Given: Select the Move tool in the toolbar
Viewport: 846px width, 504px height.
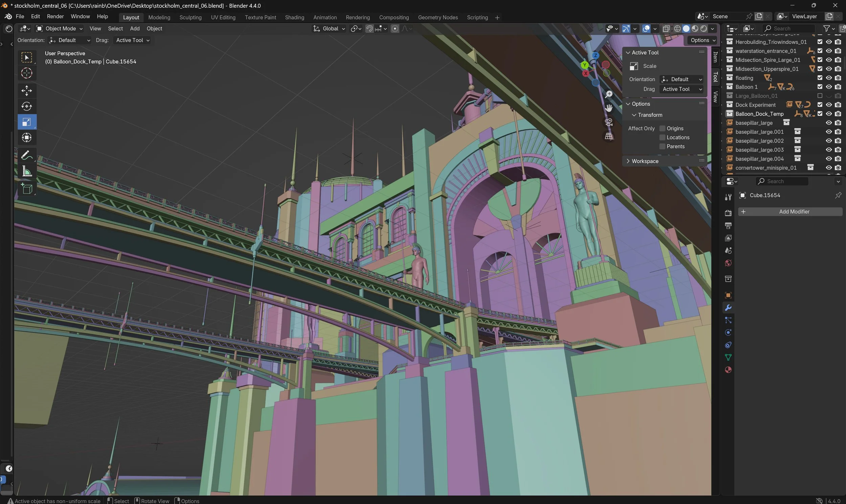Looking at the screenshot, I should [27, 91].
